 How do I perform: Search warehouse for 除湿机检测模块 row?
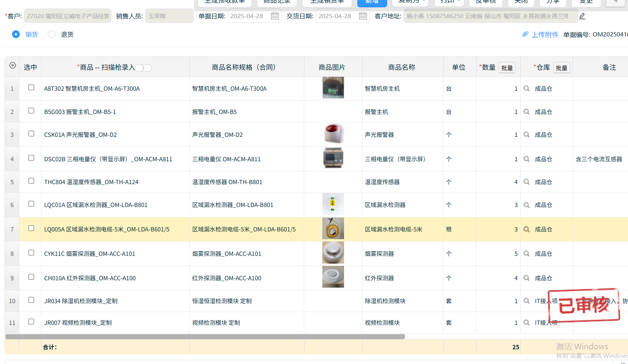[526, 301]
